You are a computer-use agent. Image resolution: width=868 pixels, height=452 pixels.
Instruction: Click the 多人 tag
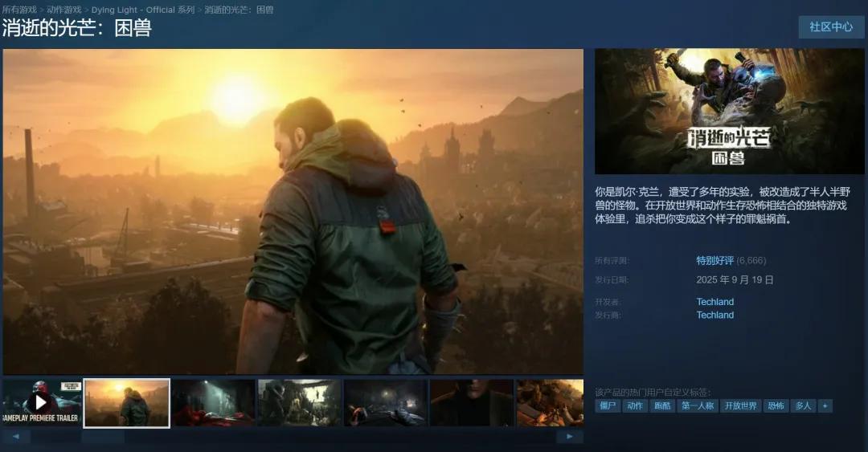(x=803, y=406)
